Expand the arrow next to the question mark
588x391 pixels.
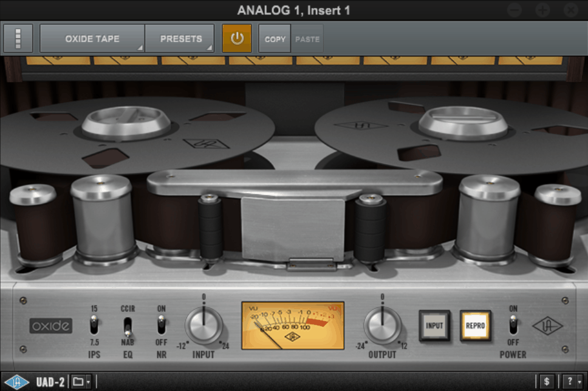pos(579,382)
